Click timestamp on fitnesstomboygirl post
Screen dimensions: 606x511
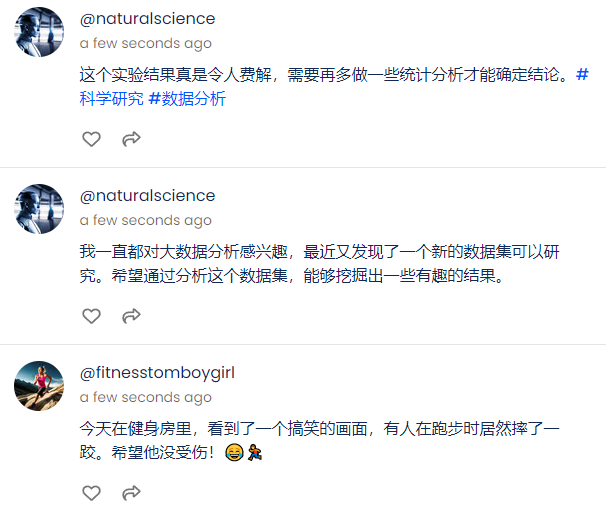[146, 397]
